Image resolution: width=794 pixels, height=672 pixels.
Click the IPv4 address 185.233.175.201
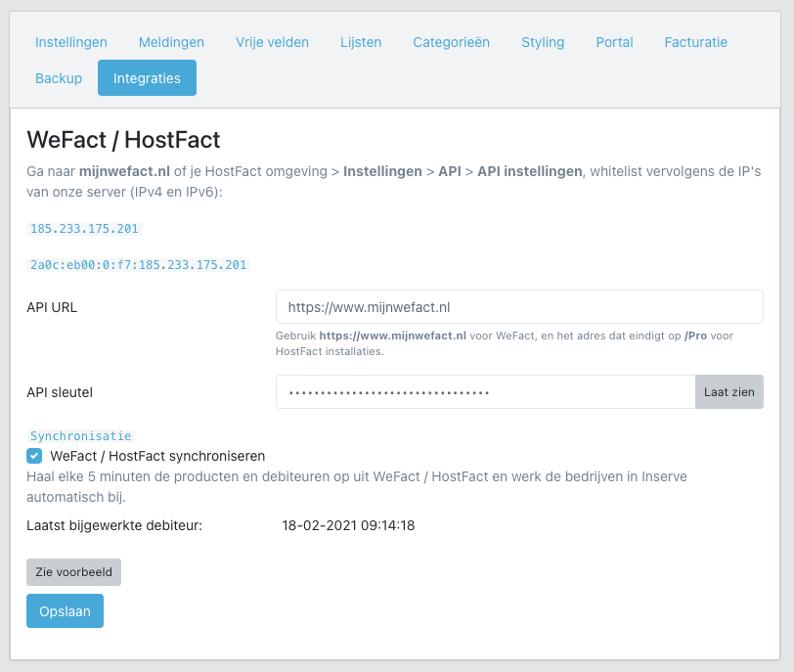coord(84,229)
